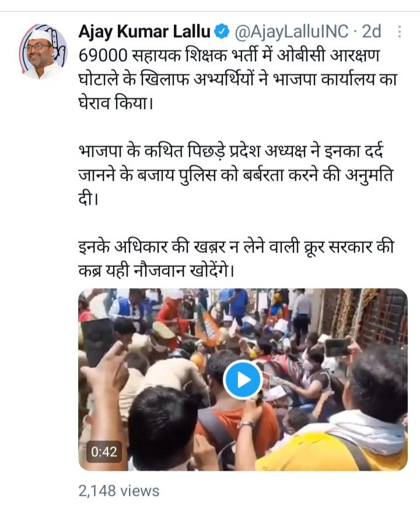Screen dimensions: 420x508
Task: Click the police cap in the video thumbnail
Action: coord(163,330)
